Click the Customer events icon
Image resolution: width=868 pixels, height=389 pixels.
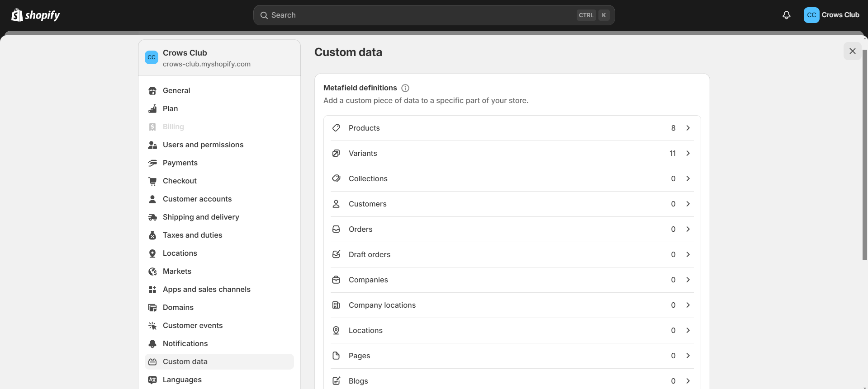152,325
